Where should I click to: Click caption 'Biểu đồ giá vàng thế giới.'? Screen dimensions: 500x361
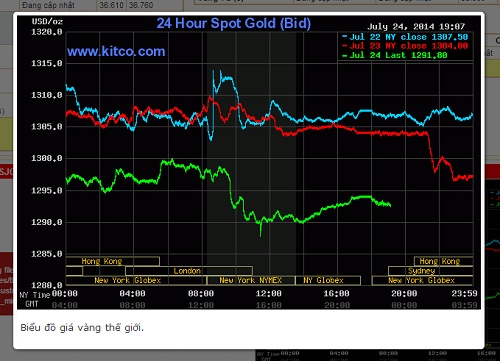click(82, 328)
